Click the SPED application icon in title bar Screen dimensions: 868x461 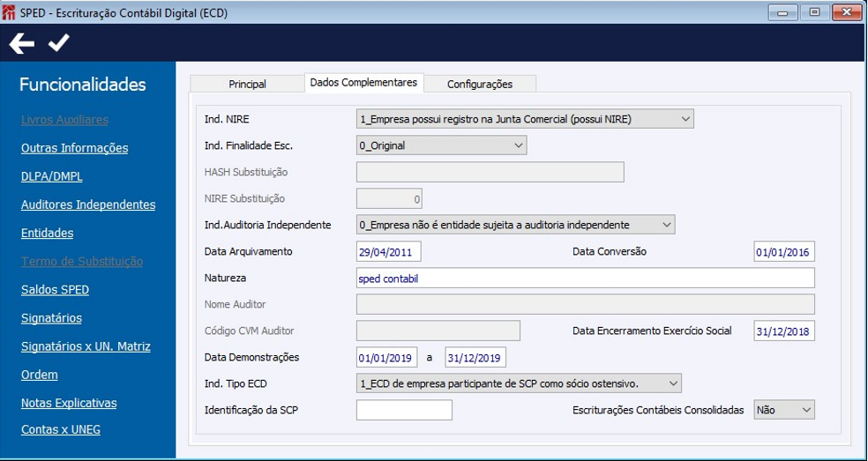click(x=10, y=11)
